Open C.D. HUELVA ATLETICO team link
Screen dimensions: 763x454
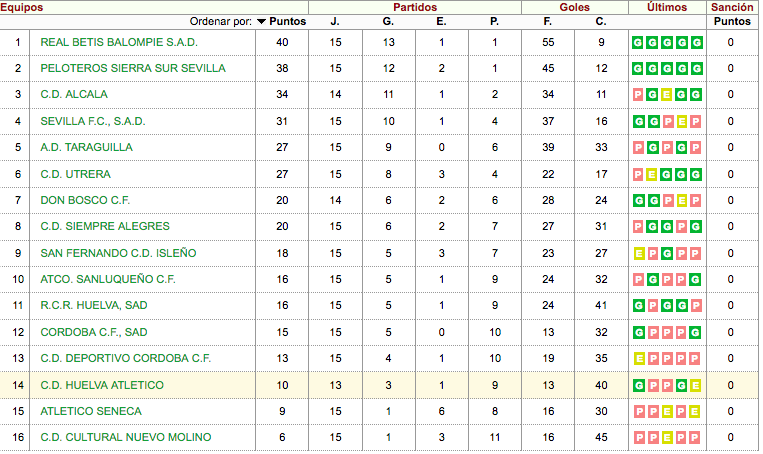102,385
